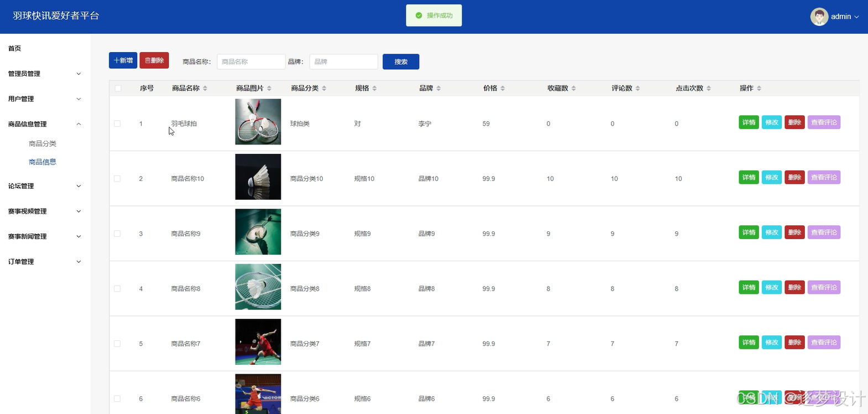Image resolution: width=868 pixels, height=414 pixels.
Task: Sort by 收藏数 column sort icon
Action: 573,89
